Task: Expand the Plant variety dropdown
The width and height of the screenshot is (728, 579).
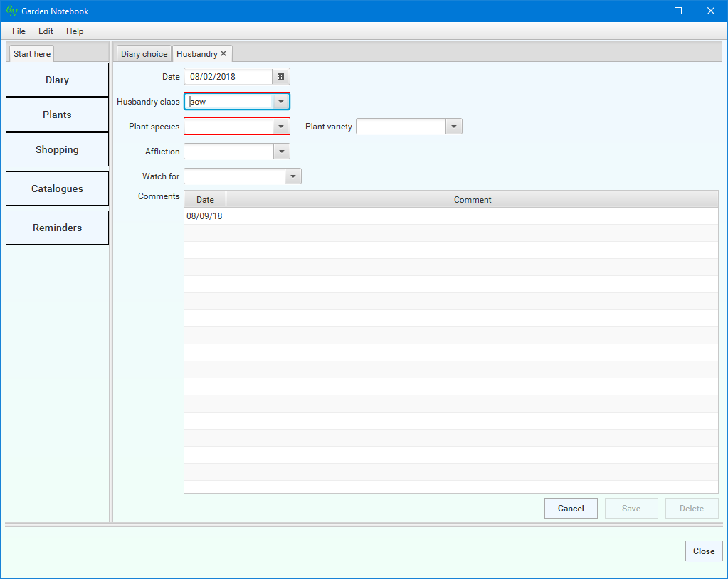Action: click(453, 127)
